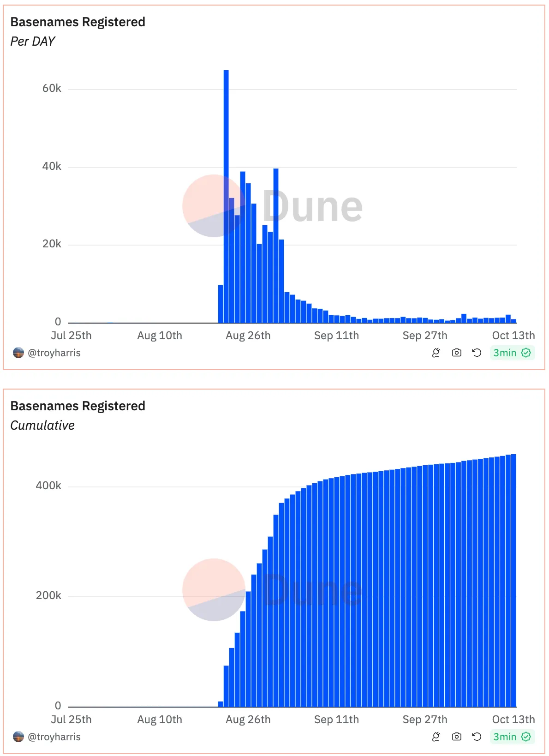
Task: Click the verified checkmark badge on the Cumulative chart
Action: point(526,737)
